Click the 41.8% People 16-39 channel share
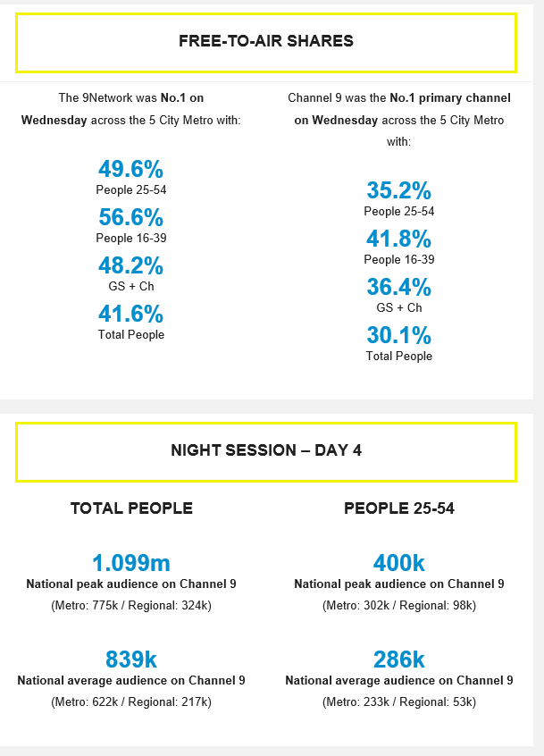The height and width of the screenshot is (756, 544). 399,239
